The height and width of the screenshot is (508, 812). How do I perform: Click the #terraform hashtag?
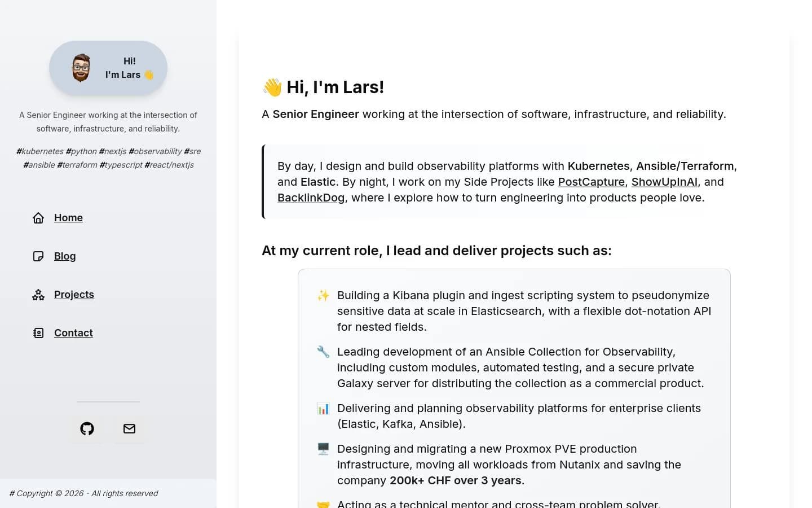coord(77,165)
